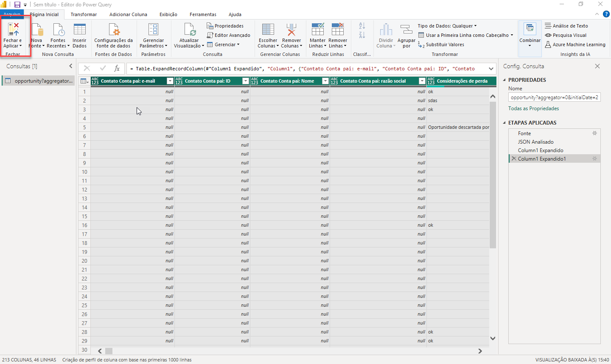Screen dimensions: 611x364
Task: Click Substituir Valores
Action: point(441,44)
